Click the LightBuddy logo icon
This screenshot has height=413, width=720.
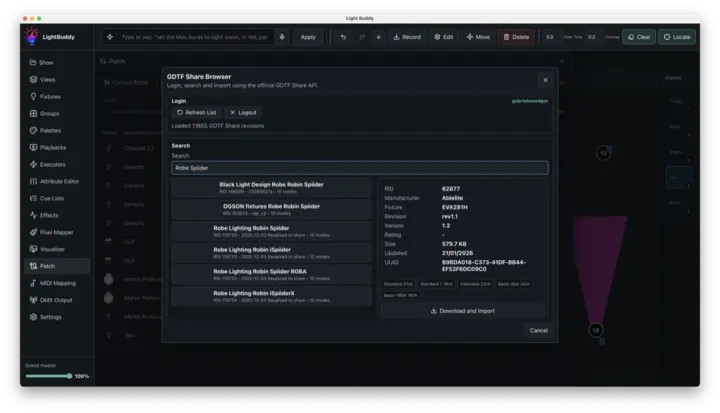coord(32,37)
